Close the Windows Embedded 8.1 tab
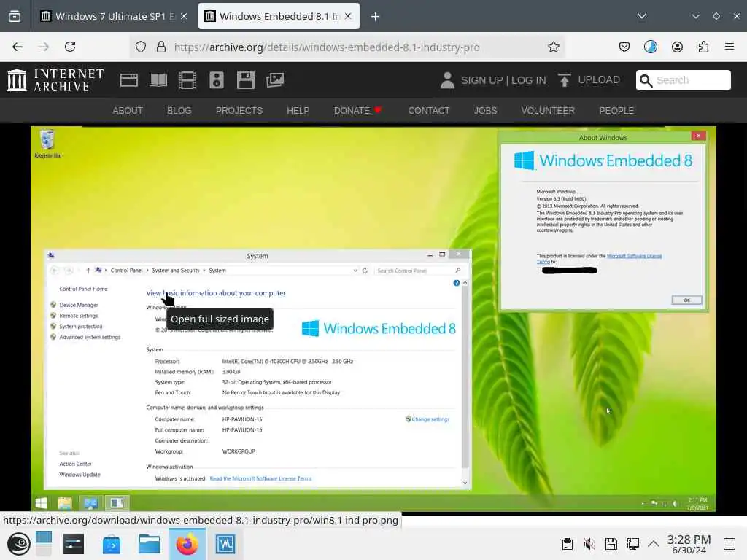The height and width of the screenshot is (560, 747). click(x=348, y=16)
